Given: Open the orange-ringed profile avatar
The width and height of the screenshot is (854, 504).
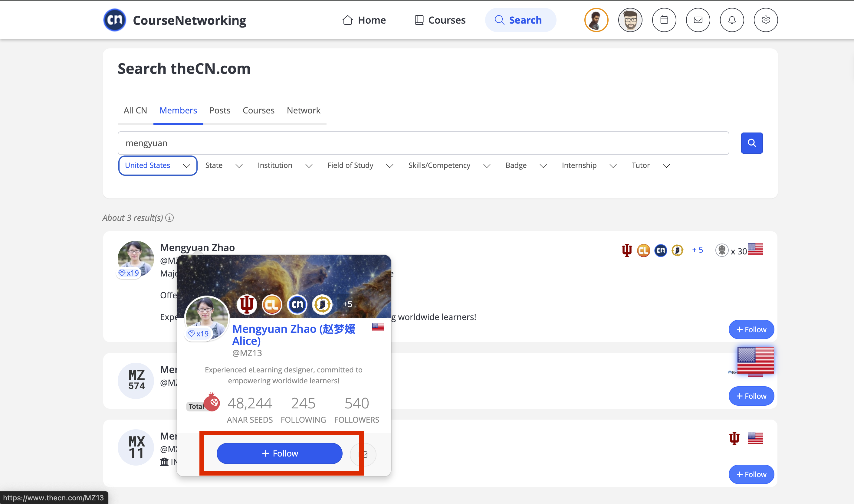Looking at the screenshot, I should [x=596, y=20].
